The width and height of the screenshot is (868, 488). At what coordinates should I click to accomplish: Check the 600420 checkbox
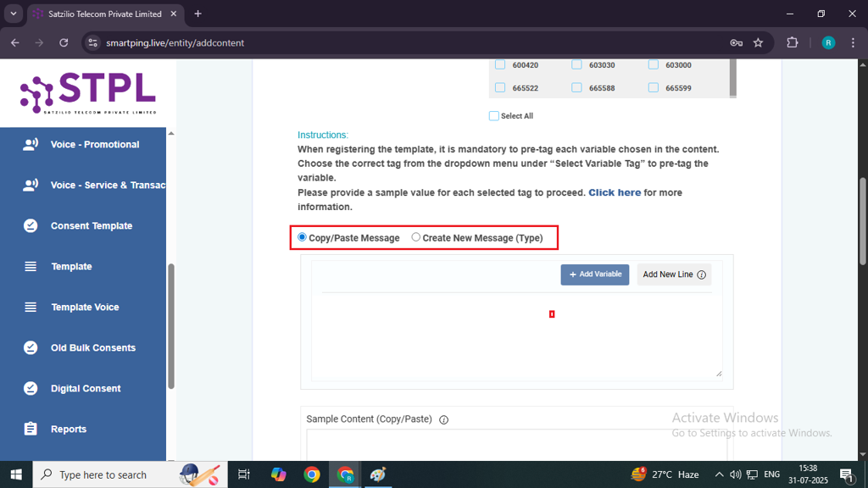pyautogui.click(x=500, y=64)
